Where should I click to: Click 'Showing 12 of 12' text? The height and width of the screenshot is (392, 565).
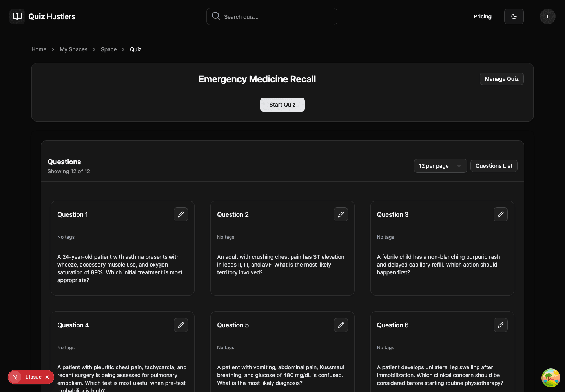coord(69,171)
